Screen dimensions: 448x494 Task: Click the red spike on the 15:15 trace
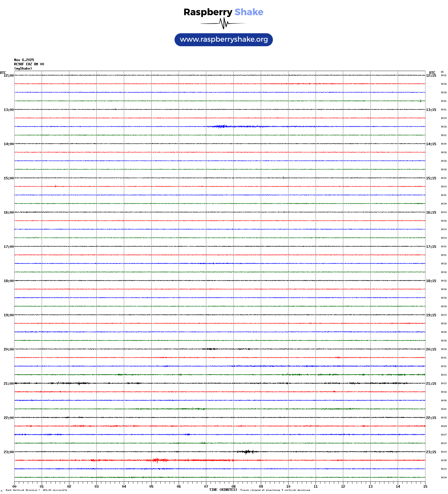click(55, 186)
